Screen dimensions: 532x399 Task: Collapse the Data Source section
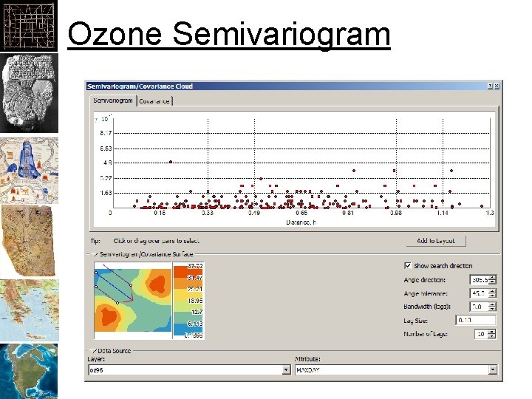[x=94, y=351]
